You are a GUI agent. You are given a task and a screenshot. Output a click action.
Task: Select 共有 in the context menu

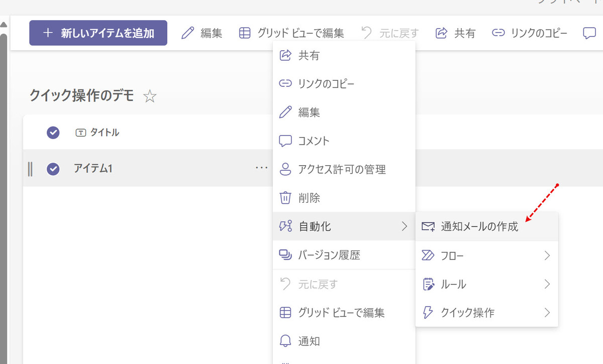344,55
